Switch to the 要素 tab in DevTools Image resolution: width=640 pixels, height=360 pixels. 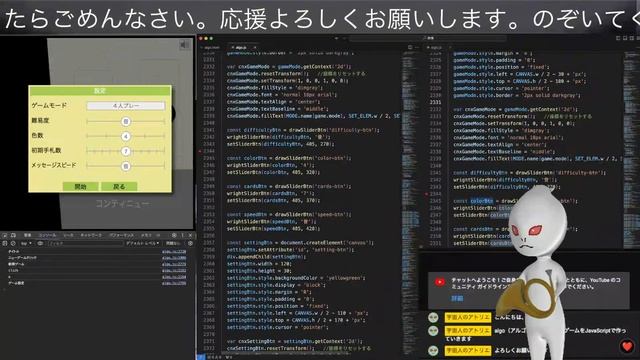(27, 236)
